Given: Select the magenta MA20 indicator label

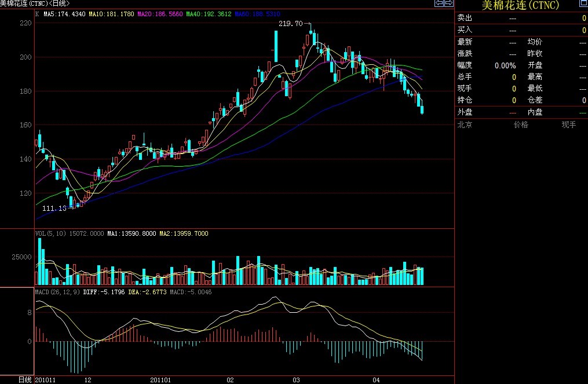Looking at the screenshot, I should [x=159, y=13].
